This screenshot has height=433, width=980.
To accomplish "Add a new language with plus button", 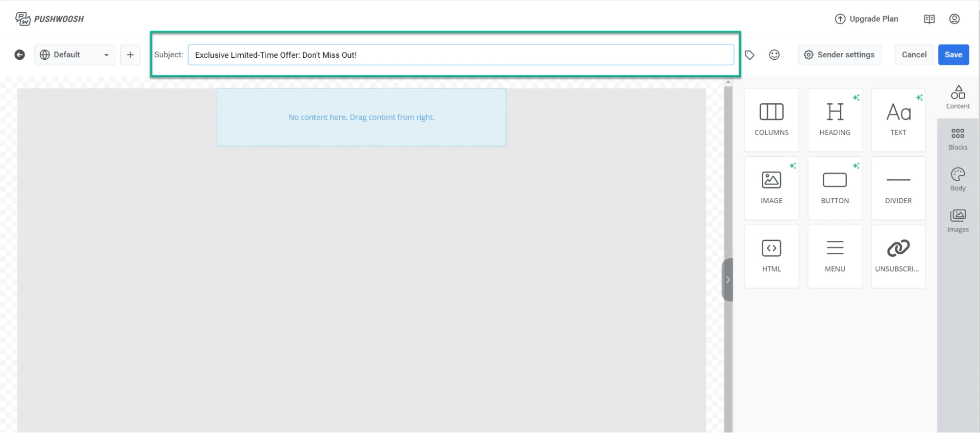I will (130, 55).
